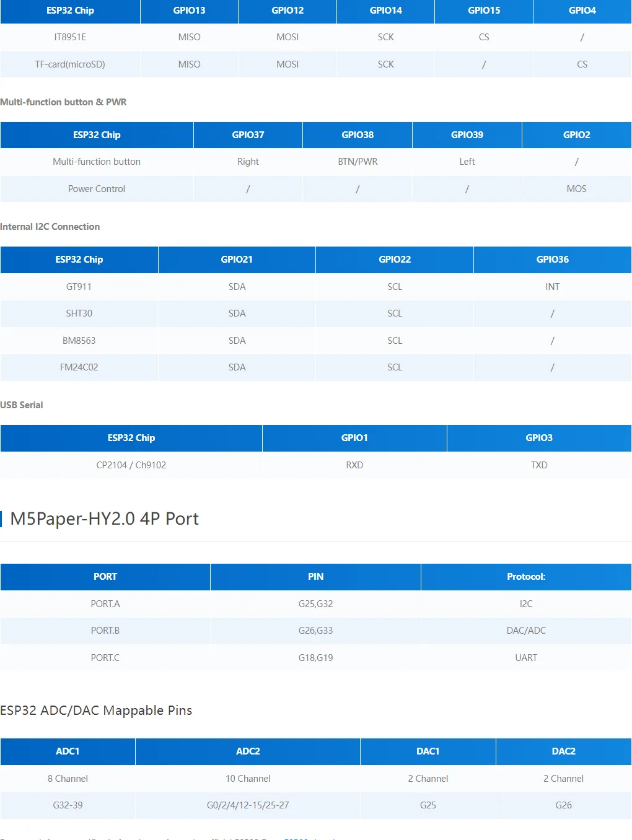This screenshot has height=840, width=632.
Task: Click the PORT.A row label
Action: coord(105,604)
